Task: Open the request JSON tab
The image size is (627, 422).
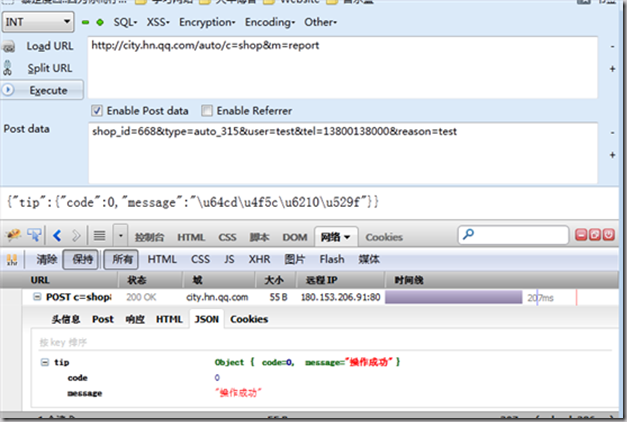Action: [207, 319]
